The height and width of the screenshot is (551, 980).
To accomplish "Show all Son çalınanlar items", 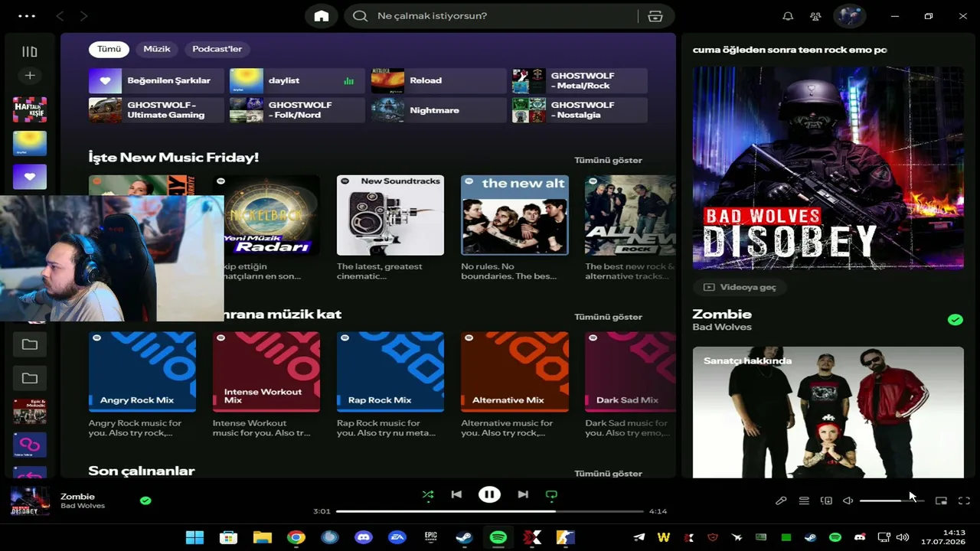I will pos(608,474).
